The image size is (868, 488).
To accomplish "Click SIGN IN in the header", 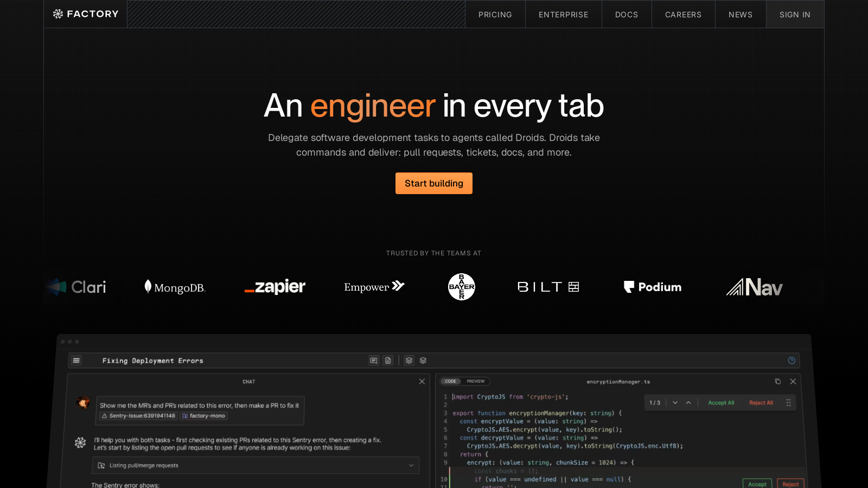I will 795,15.
